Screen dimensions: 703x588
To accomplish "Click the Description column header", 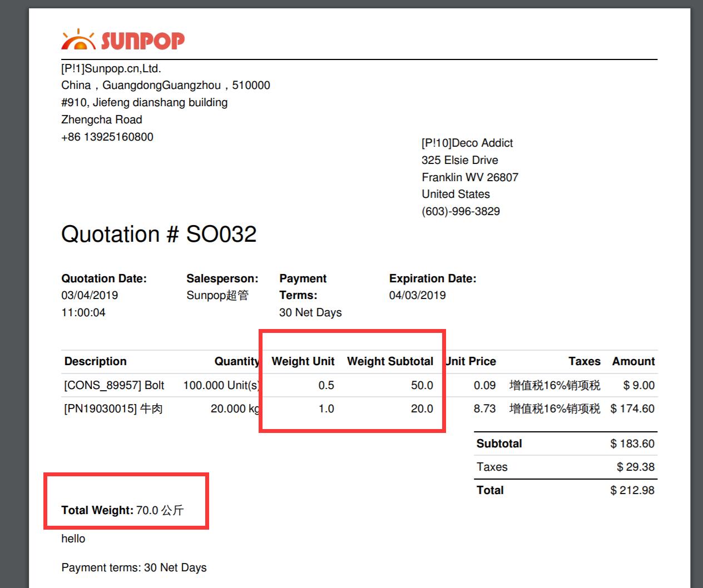I will click(x=96, y=361).
